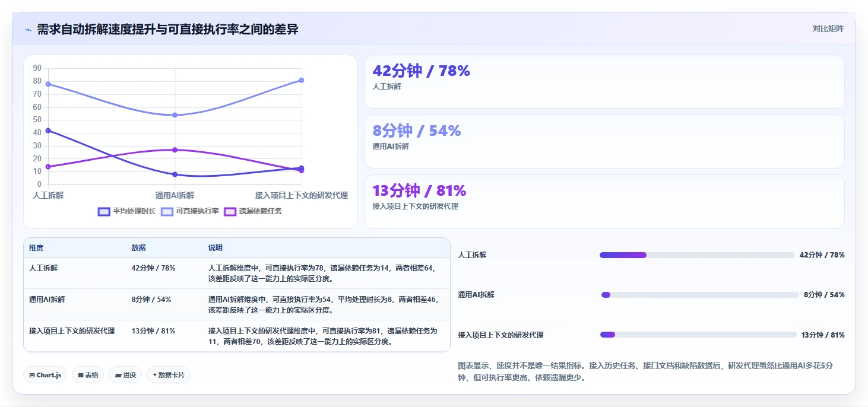Click the 通用AI拆解 遗漏依赖任务 point at 27
Screen dimensions: 868x407
pyautogui.click(x=175, y=150)
